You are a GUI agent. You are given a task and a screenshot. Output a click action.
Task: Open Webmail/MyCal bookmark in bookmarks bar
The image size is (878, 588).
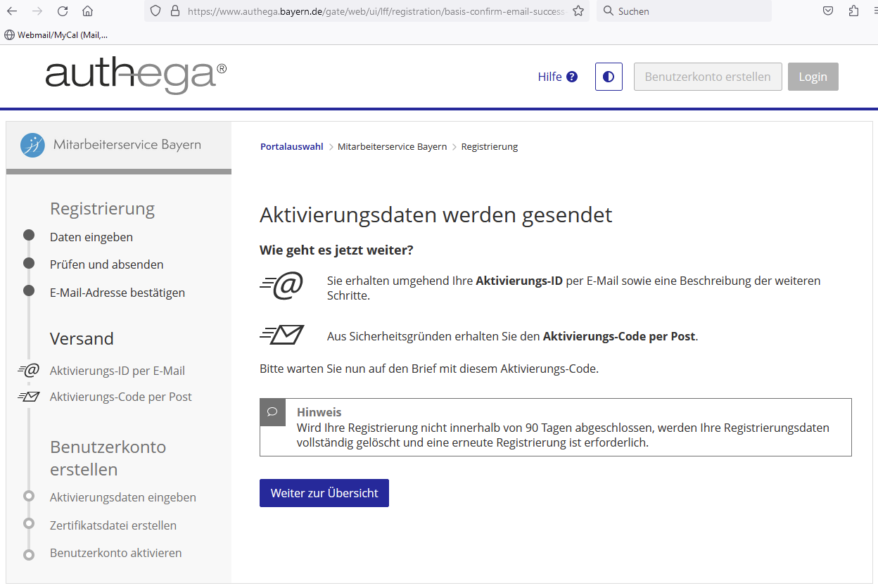[x=56, y=34]
